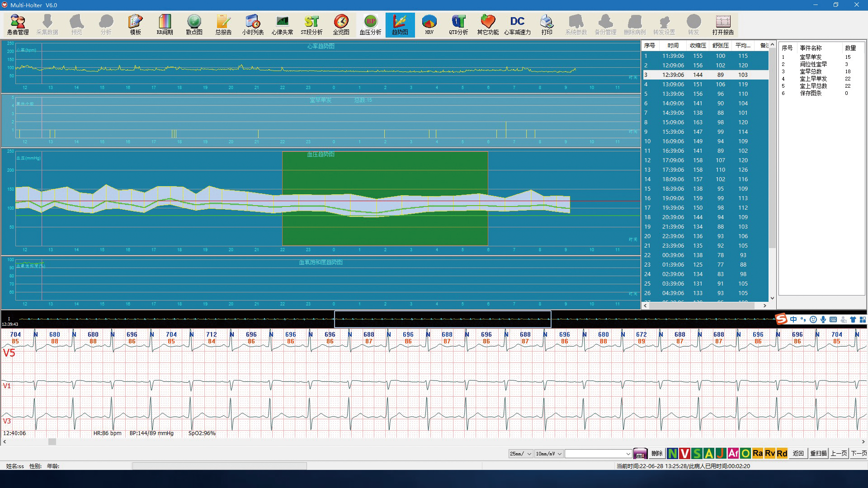This screenshot has width=868, height=488.
Task: Click the 重扫描 rescan button
Action: pyautogui.click(x=818, y=453)
